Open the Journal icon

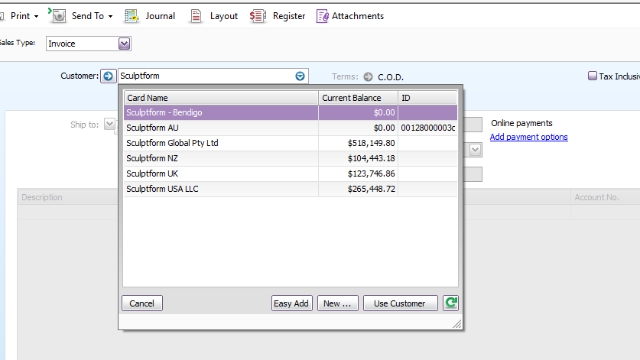tap(131, 16)
